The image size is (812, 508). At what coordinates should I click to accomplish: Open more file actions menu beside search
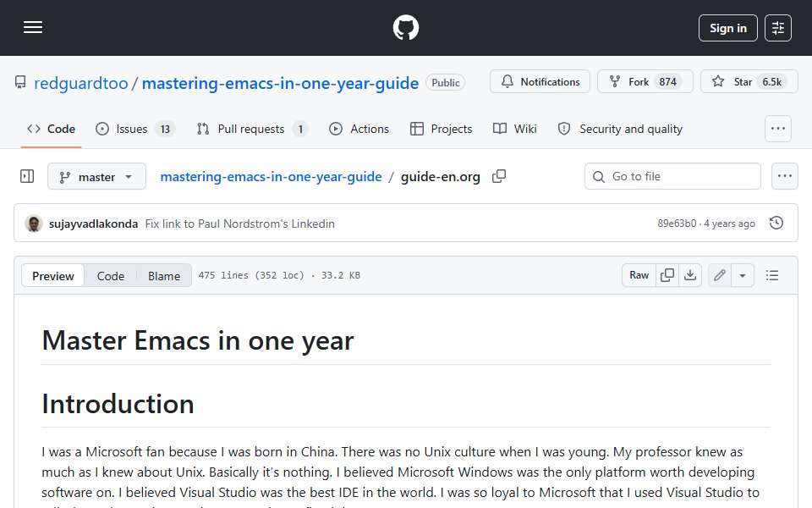(x=785, y=177)
